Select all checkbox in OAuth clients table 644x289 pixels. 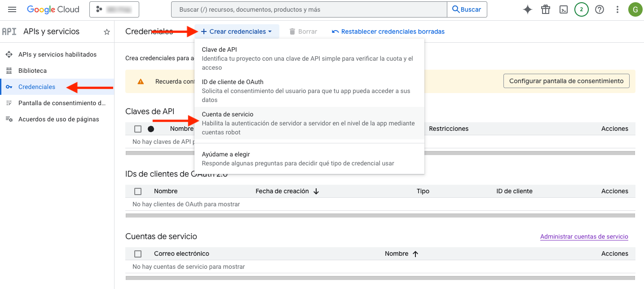coord(138,191)
